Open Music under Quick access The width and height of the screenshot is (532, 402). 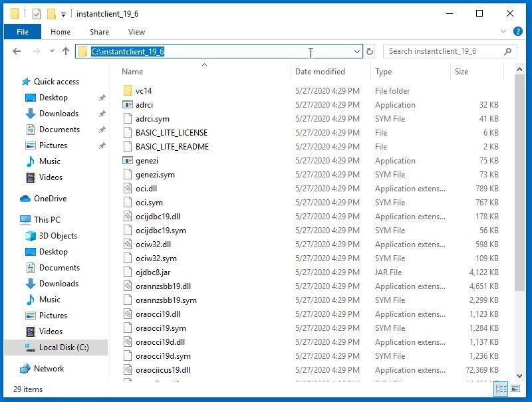(x=43, y=161)
